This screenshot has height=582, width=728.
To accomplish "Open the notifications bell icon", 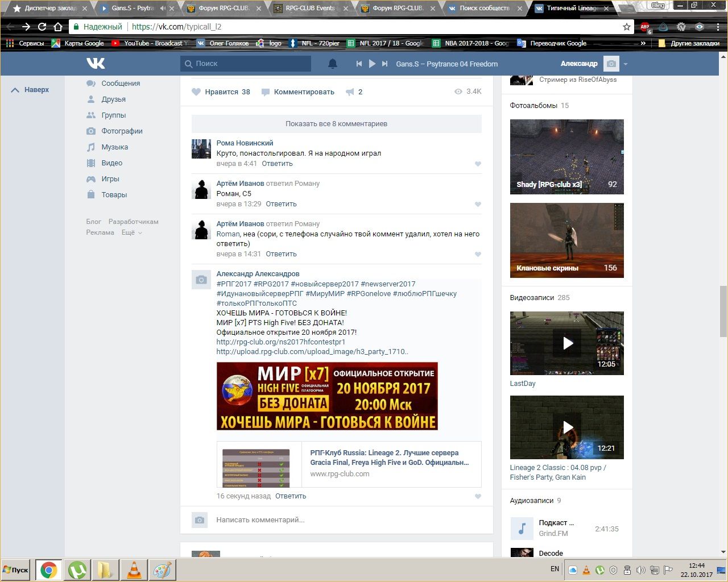I will pyautogui.click(x=333, y=64).
